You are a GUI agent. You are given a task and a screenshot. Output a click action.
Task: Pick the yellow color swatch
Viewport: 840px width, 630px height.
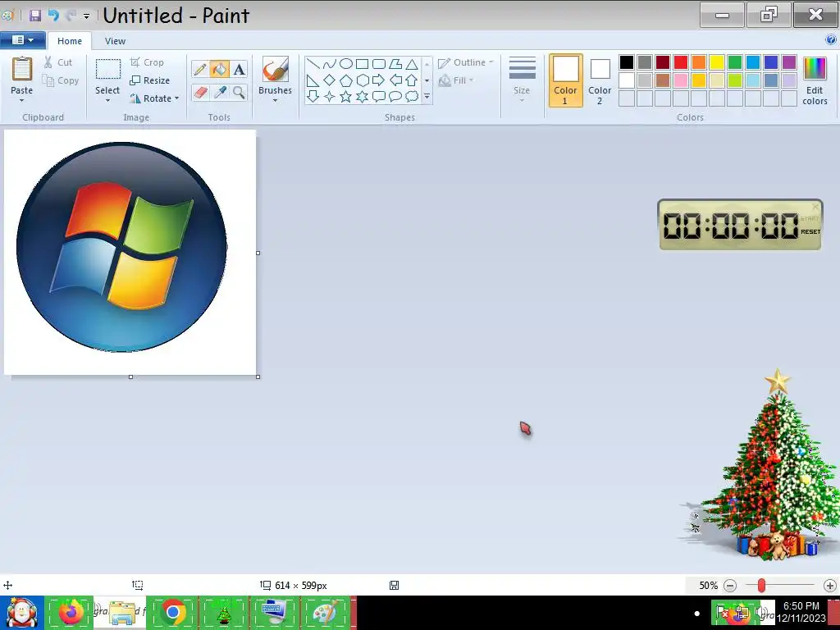tap(717, 62)
